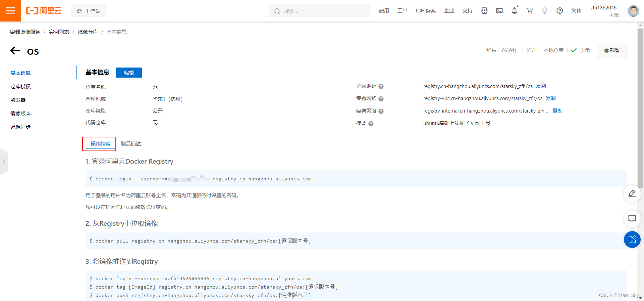Open the hamburger navigation menu
644x301 pixels.
(x=10, y=11)
